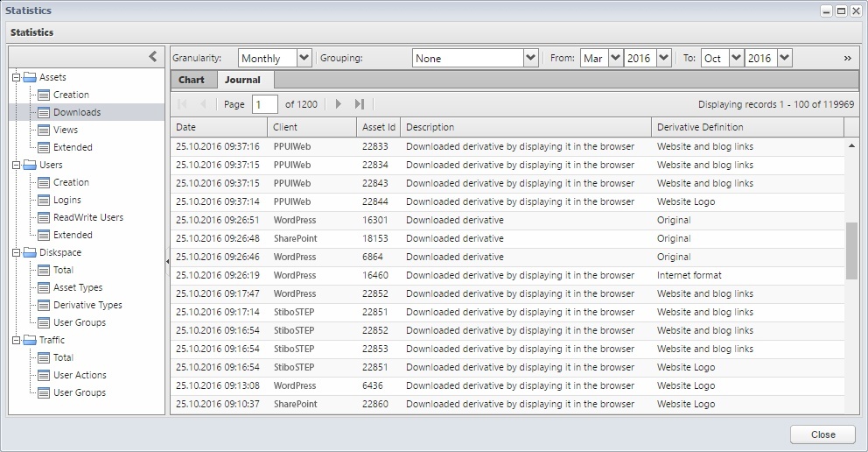Image resolution: width=868 pixels, height=452 pixels.
Task: Select Extended under Assets
Action: [x=73, y=147]
